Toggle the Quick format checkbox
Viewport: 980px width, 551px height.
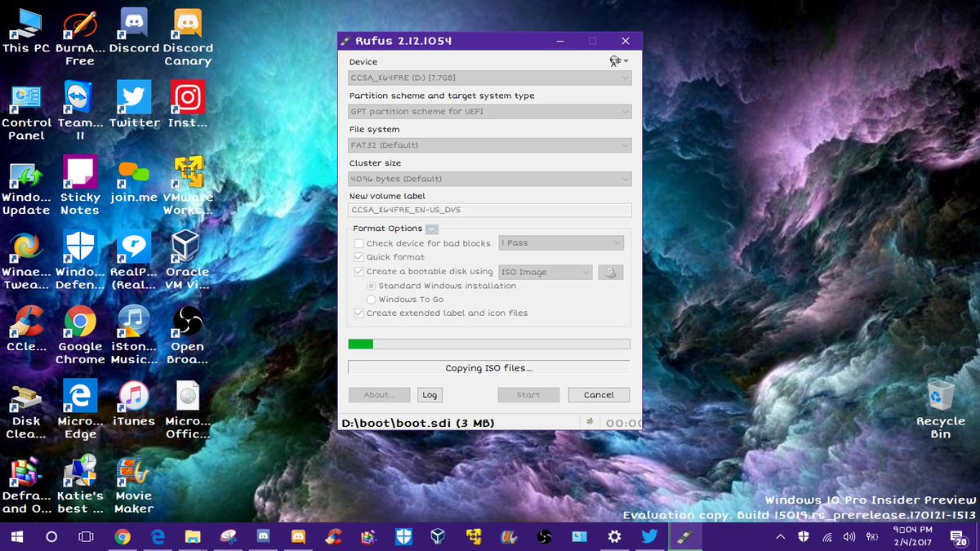(359, 257)
